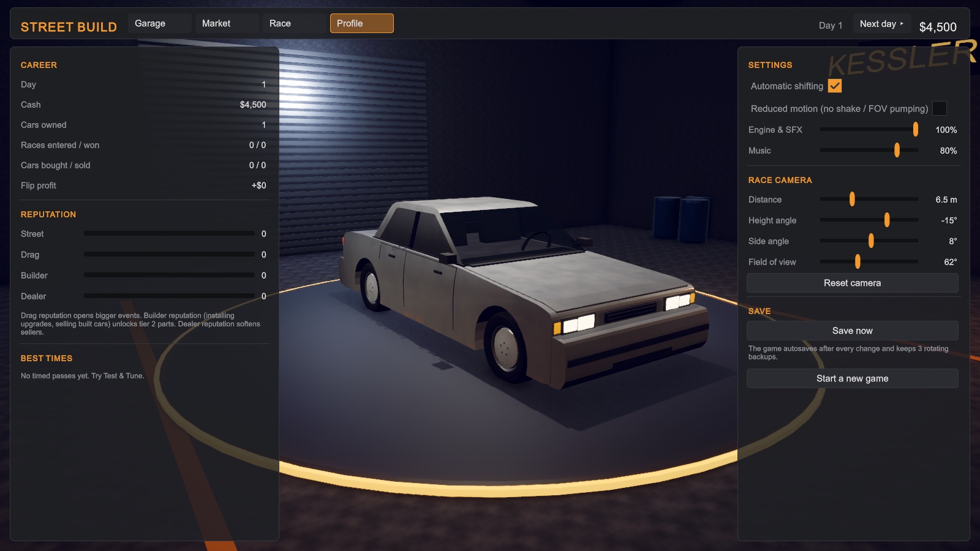Click the $4,500 cash display in header
Screen dimensions: 980x551
tap(938, 27)
